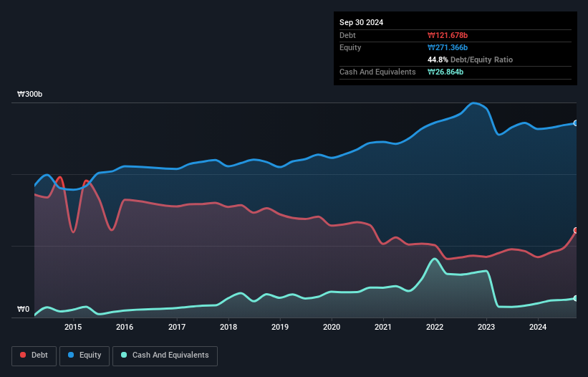Image resolution: width=588 pixels, height=377 pixels.
Task: Click the ₩0 y-axis label
Action: pos(23,309)
